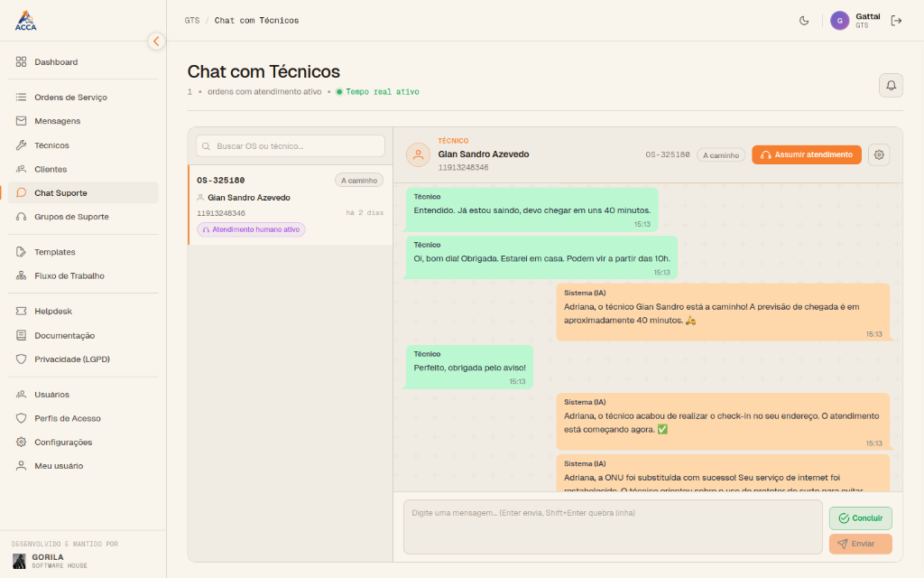Click the A caminho badge in the conversation list
This screenshot has width=924, height=578.
point(359,181)
